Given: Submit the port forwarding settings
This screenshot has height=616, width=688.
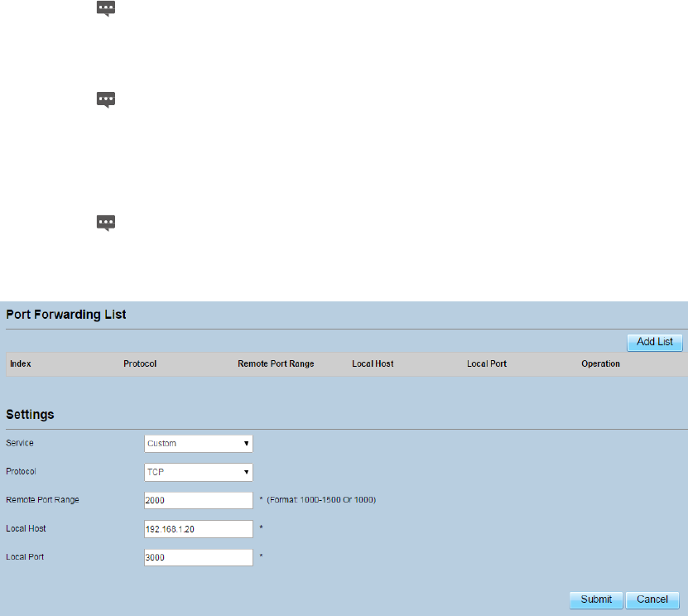Looking at the screenshot, I should [x=596, y=599].
